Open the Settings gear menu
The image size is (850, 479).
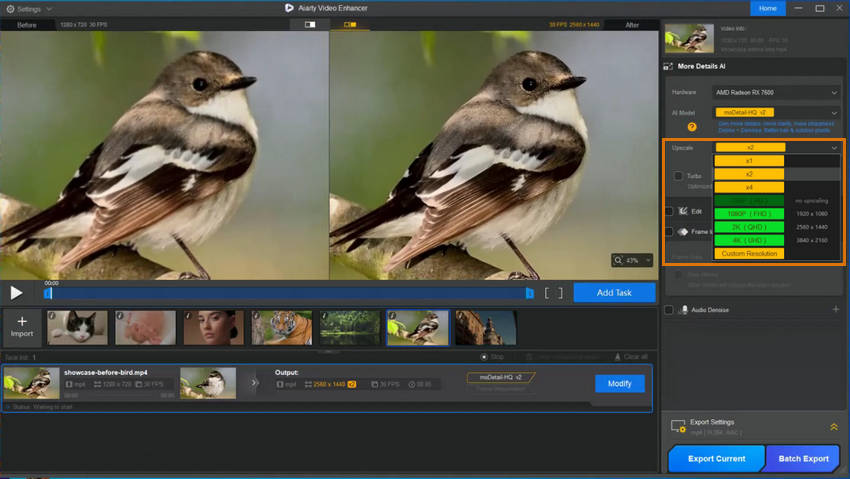click(x=10, y=9)
